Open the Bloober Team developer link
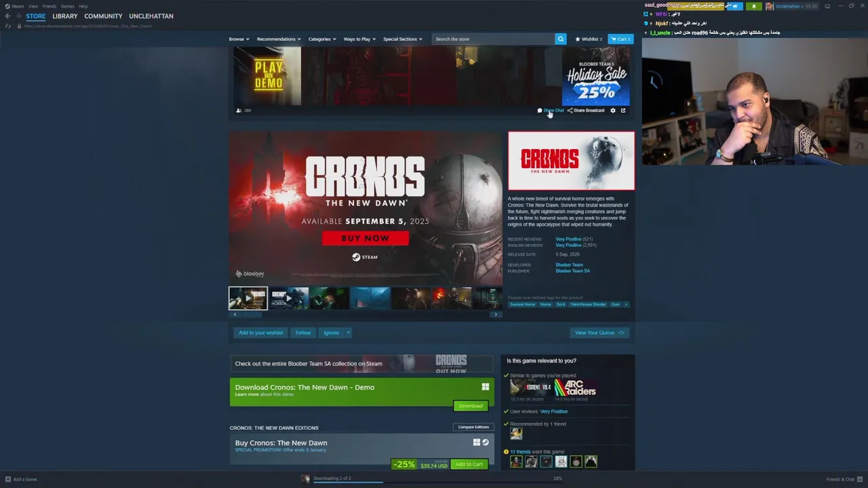 (x=569, y=265)
